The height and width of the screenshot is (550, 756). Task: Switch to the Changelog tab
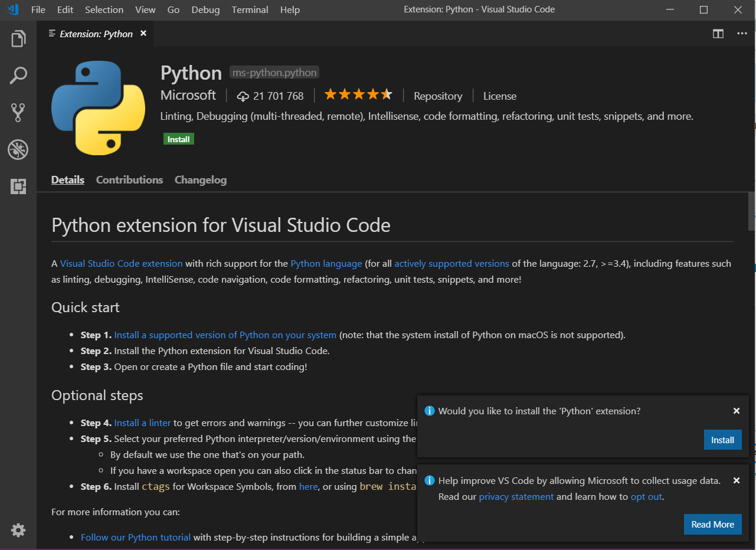(200, 179)
